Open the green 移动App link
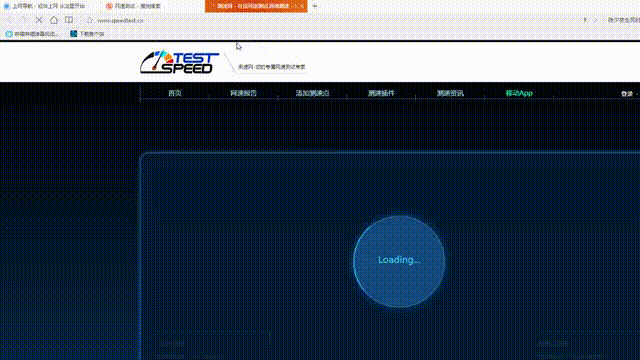 [519, 93]
